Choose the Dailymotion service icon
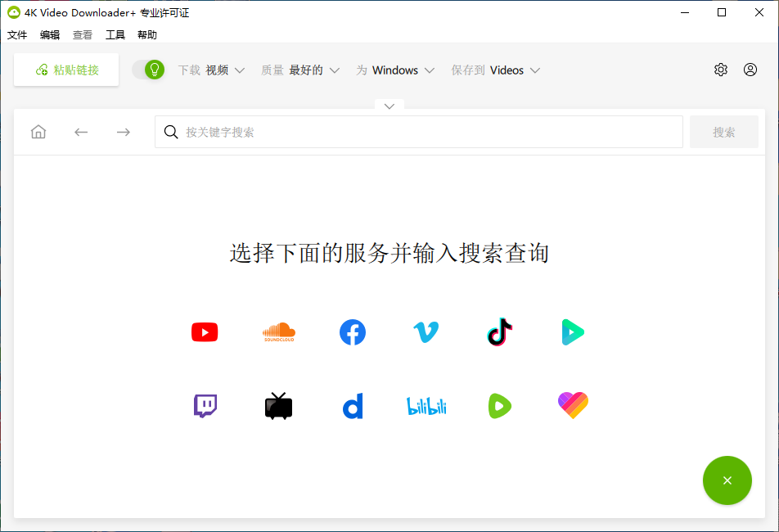This screenshot has height=532, width=779. (x=353, y=406)
